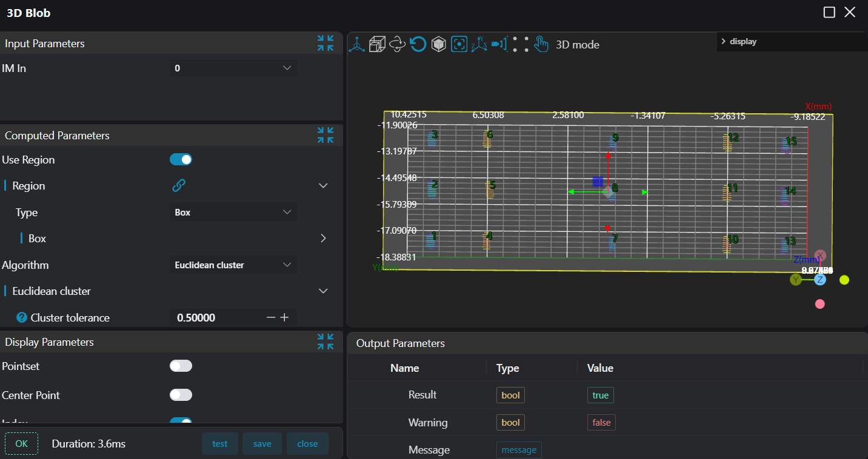The width and height of the screenshot is (868, 459).
Task: Click the save button
Action: click(262, 444)
